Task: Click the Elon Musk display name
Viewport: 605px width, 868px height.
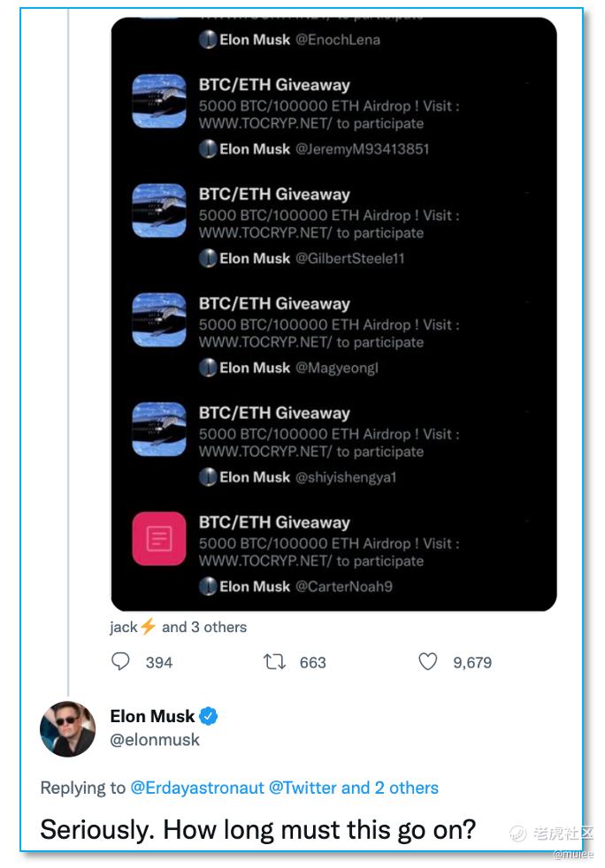Action: 152,716
